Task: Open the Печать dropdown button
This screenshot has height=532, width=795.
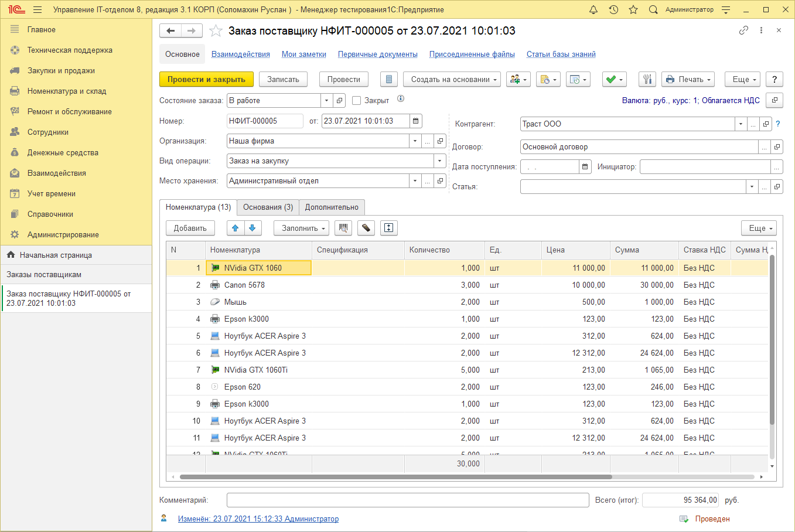Action: 688,80
